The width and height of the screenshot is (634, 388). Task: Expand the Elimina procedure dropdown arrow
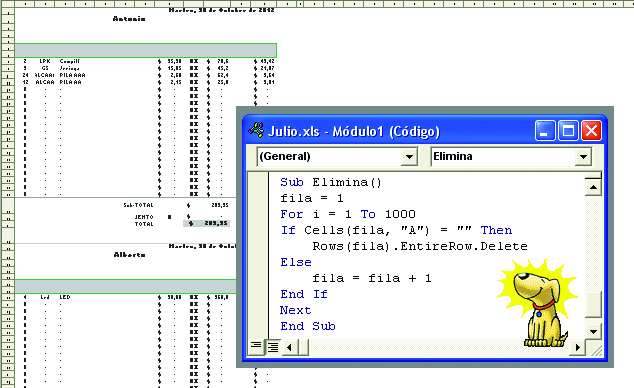point(583,157)
